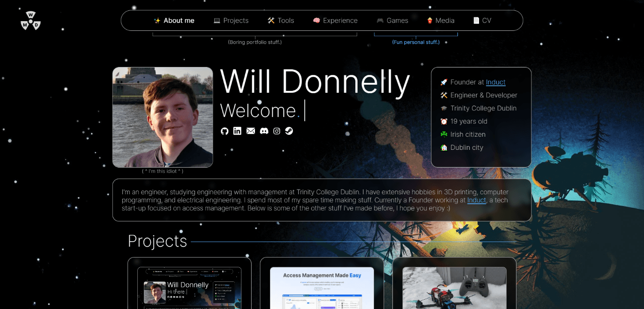Open the LinkedIn profile icon
Viewport: 644px width, 309px height.
tap(237, 131)
